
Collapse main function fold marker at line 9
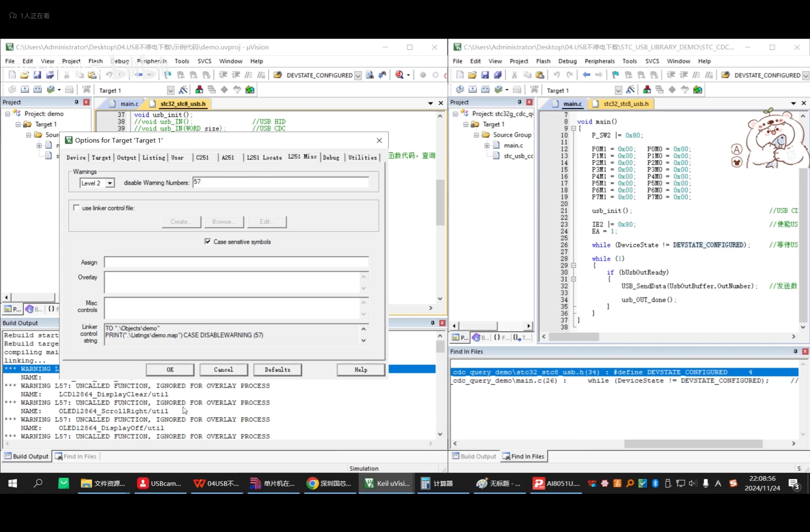[x=573, y=129]
